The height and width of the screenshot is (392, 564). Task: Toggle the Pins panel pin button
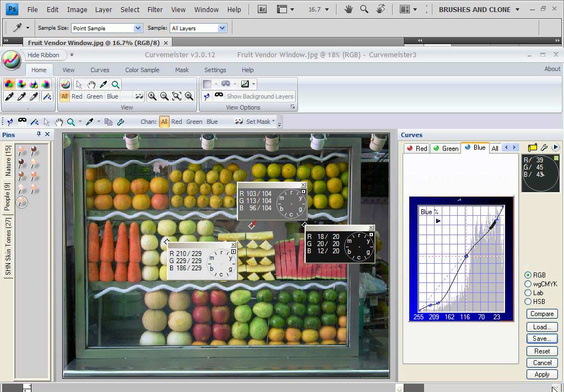tap(39, 134)
